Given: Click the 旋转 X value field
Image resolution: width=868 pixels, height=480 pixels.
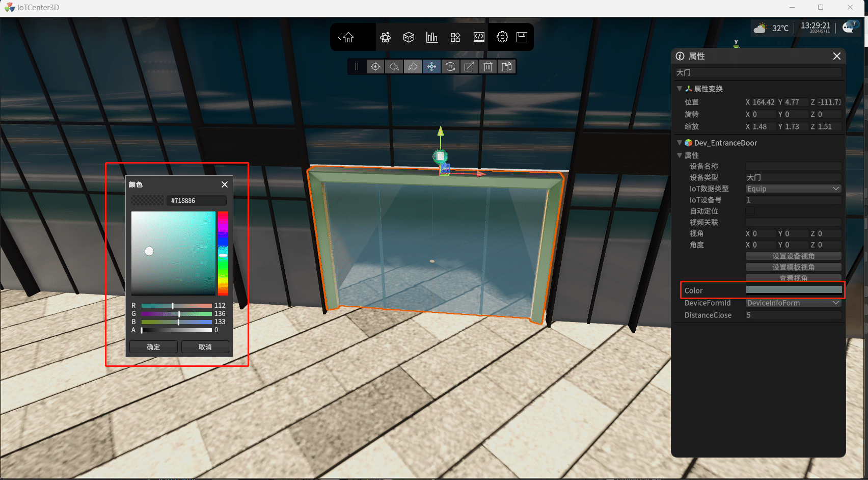Looking at the screenshot, I should coord(763,114).
